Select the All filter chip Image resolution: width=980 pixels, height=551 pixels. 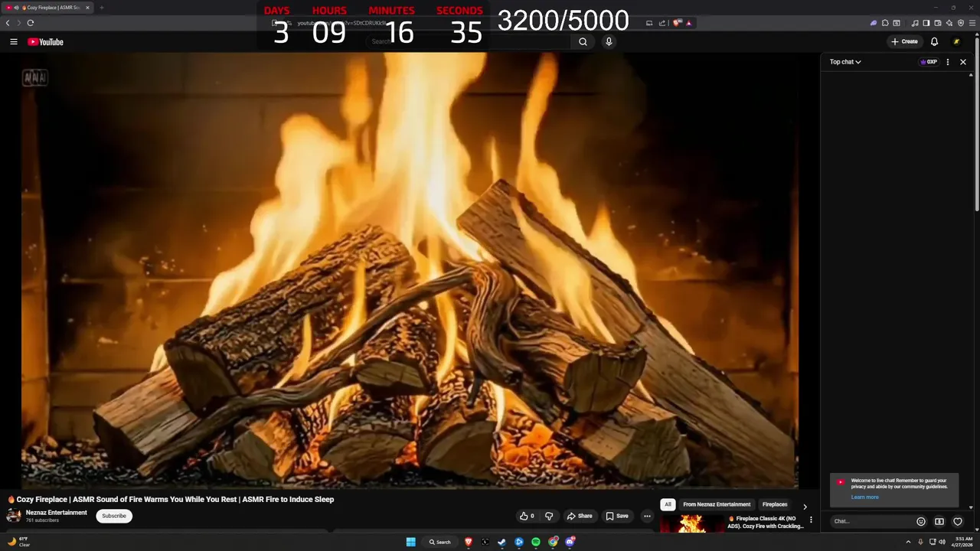pyautogui.click(x=668, y=504)
